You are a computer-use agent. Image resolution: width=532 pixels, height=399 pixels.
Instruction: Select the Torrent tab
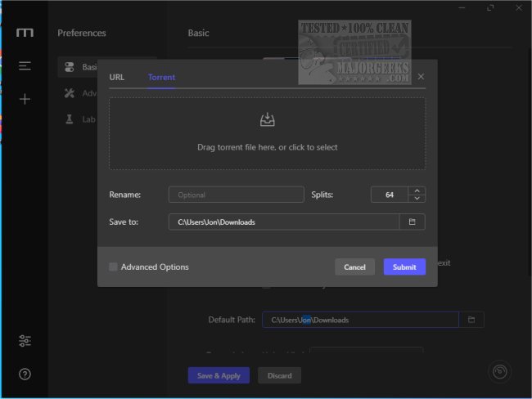[x=161, y=78]
